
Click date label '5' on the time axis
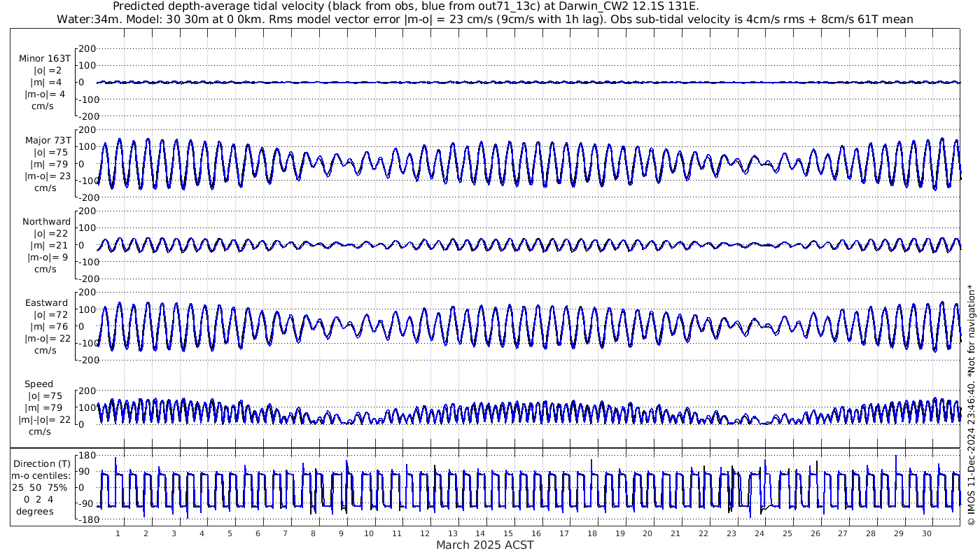coord(230,533)
